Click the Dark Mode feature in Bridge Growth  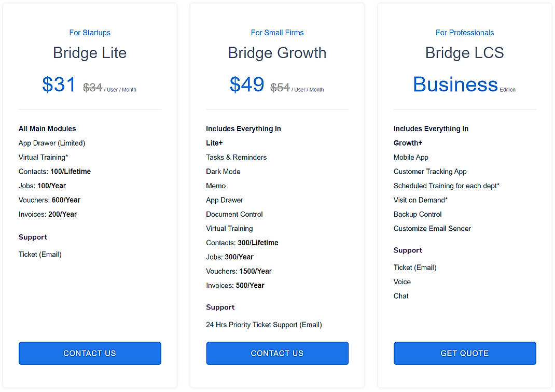(x=224, y=171)
